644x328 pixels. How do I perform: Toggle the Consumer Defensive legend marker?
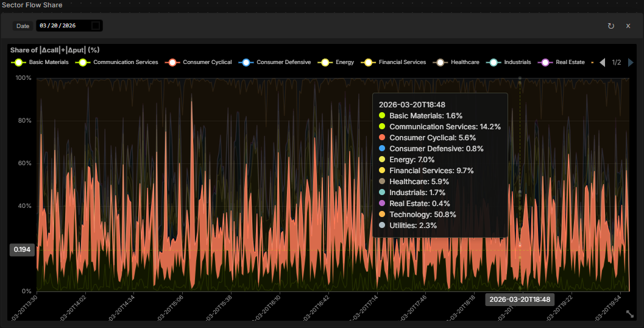pos(247,62)
